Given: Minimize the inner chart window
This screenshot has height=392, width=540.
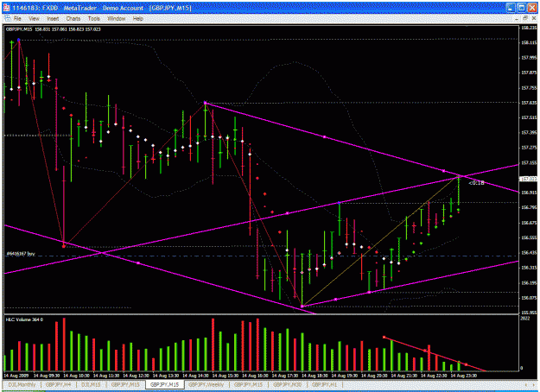Looking at the screenshot, I should pos(518,19).
